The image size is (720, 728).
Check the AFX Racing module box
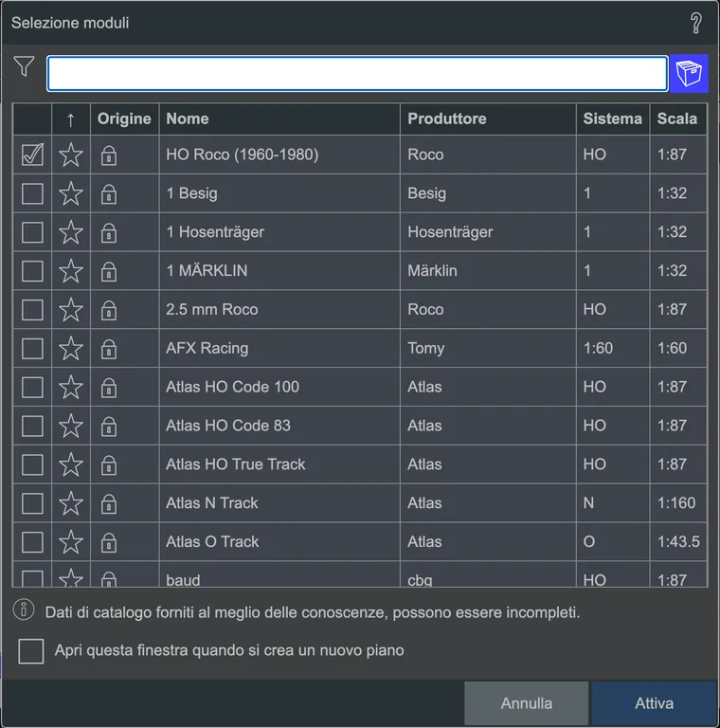point(32,348)
